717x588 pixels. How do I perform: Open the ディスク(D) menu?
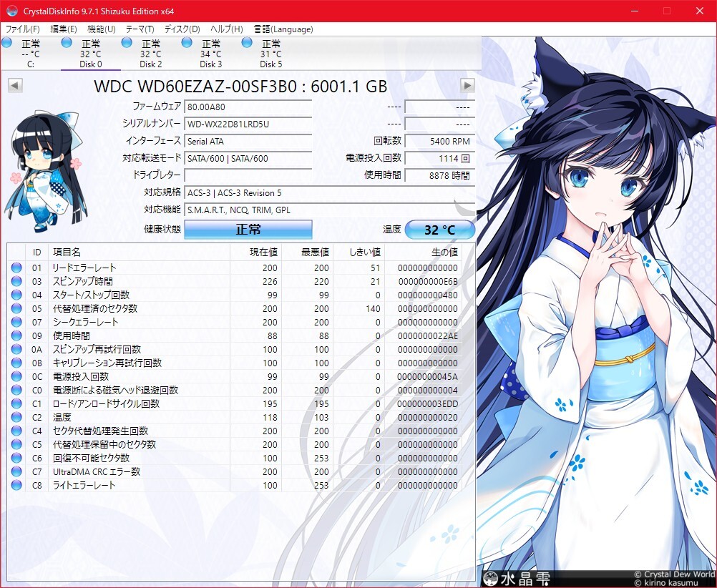182,29
